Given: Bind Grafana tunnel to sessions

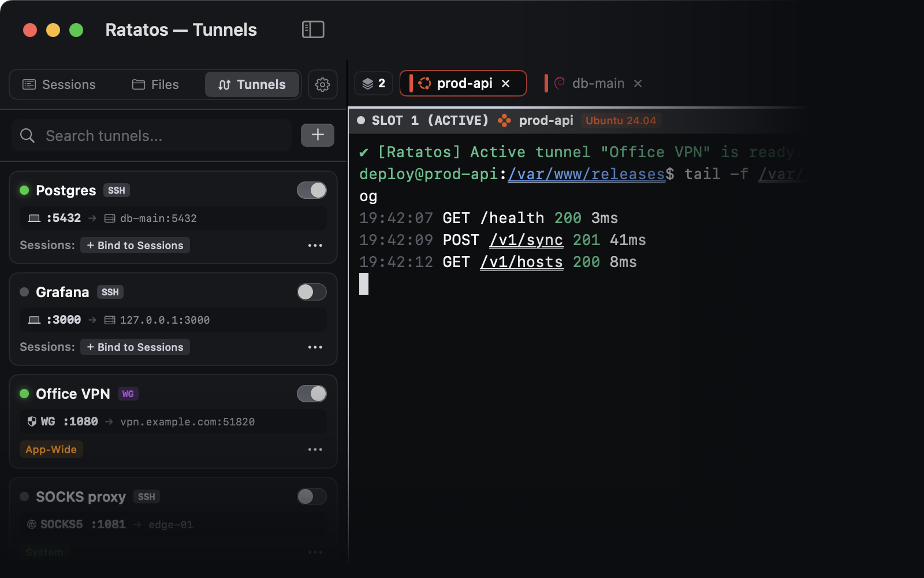Looking at the screenshot, I should tap(135, 347).
